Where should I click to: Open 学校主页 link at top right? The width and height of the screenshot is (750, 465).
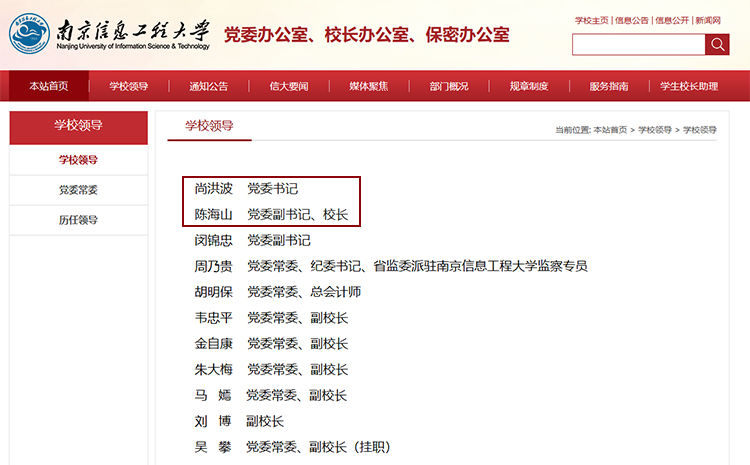pos(592,20)
